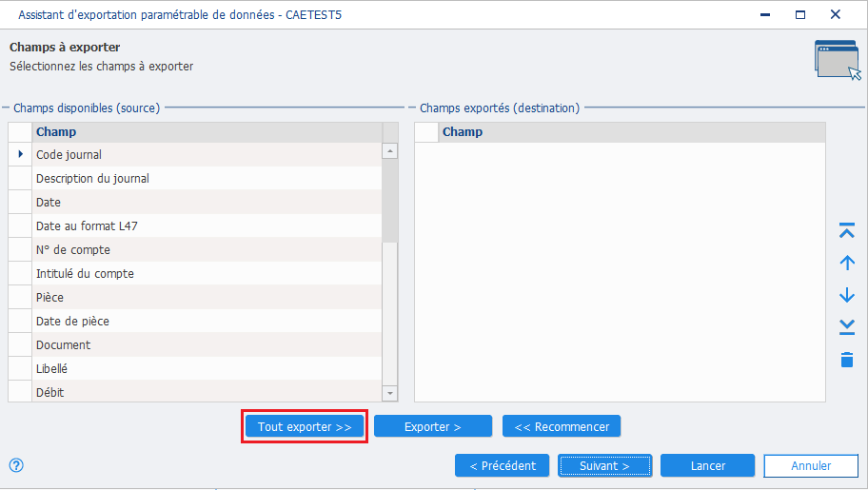The height and width of the screenshot is (490, 868).
Task: Launch export with Lancer button
Action: (x=707, y=465)
